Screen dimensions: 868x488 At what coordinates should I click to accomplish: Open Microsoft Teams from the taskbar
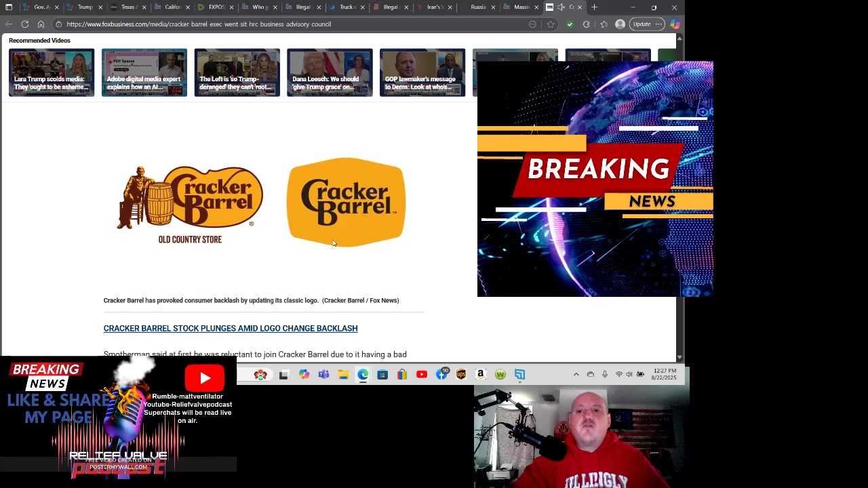(323, 375)
